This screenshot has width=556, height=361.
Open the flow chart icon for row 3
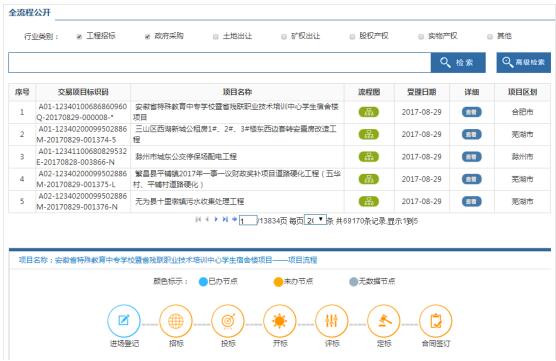pos(369,157)
